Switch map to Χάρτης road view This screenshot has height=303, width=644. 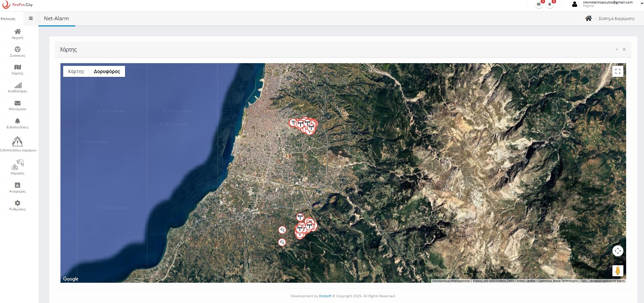(76, 71)
